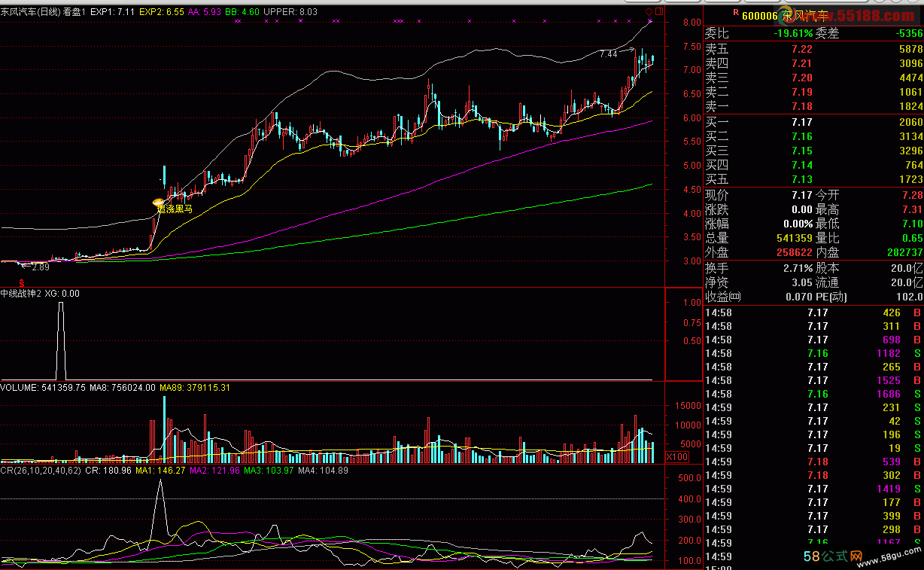Click the 外盘 value 258622
924x570 pixels.
point(793,252)
